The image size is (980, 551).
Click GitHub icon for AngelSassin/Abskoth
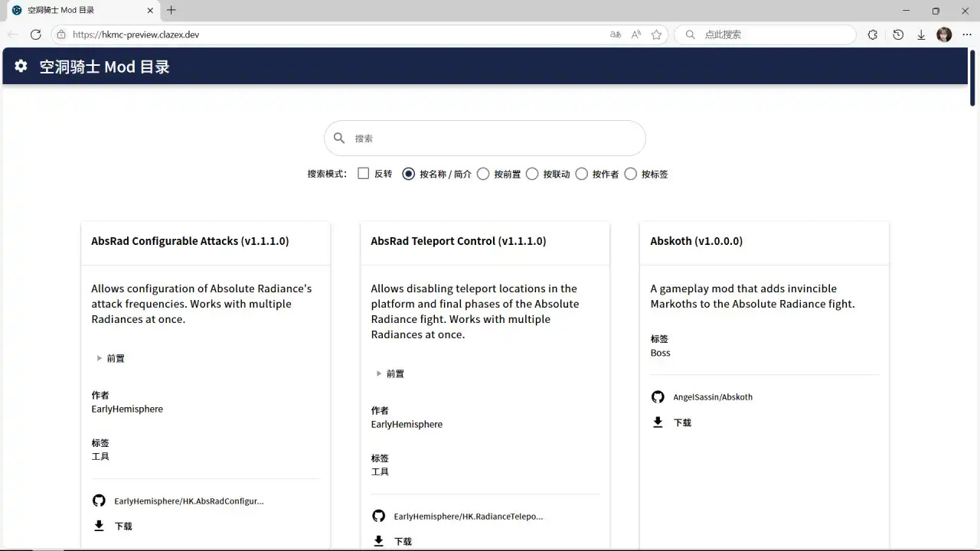click(658, 397)
